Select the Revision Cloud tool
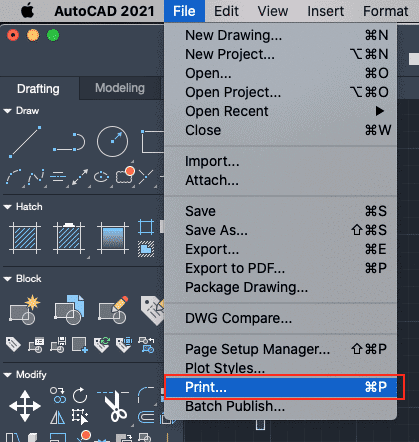Image resolution: width=419 pixels, height=442 pixels. point(125,175)
